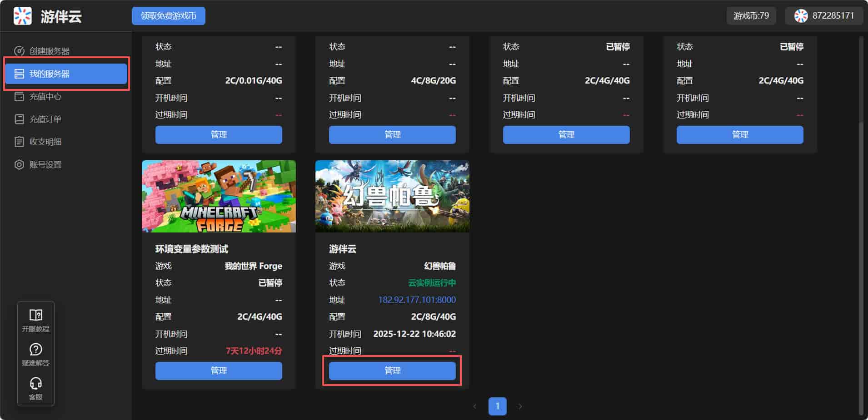Image resolution: width=868 pixels, height=420 pixels.
Task: Go to next page arrow in pagination
Action: [x=520, y=406]
